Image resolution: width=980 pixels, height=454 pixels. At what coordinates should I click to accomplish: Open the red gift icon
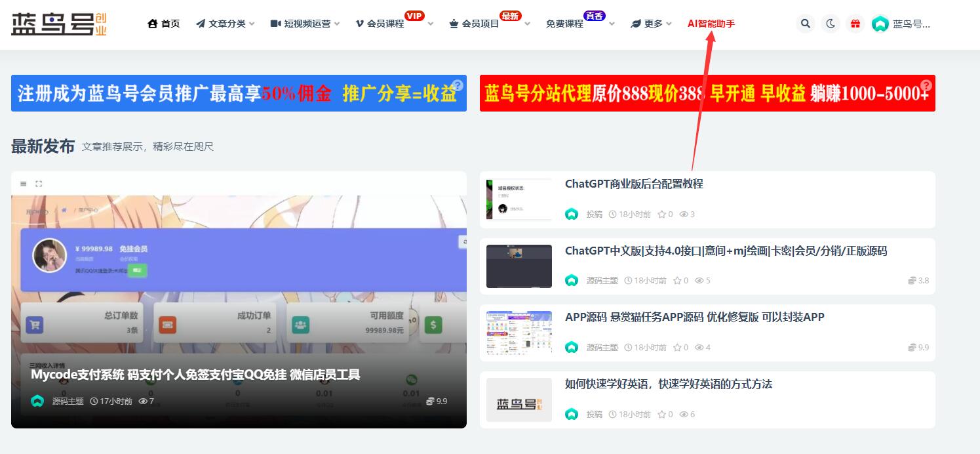coord(855,23)
